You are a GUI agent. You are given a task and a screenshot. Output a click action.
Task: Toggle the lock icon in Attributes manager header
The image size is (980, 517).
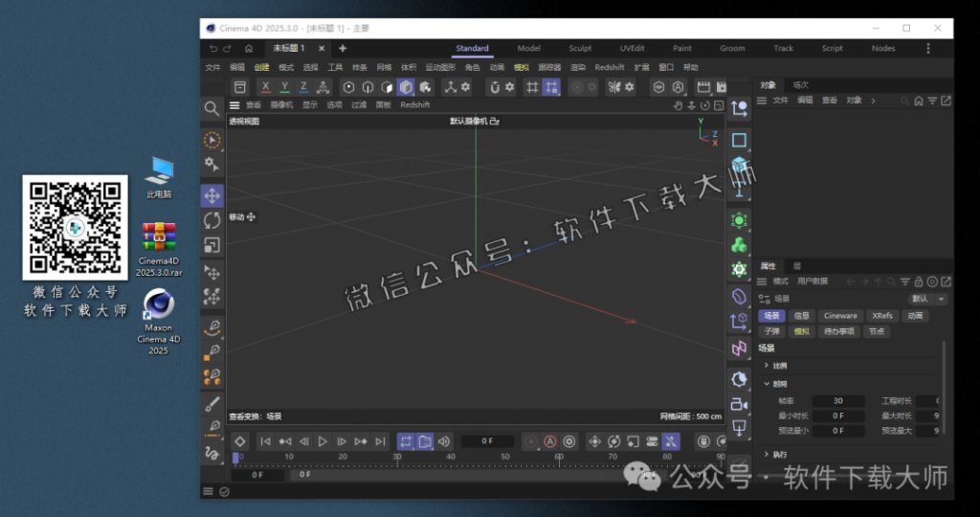tap(919, 281)
